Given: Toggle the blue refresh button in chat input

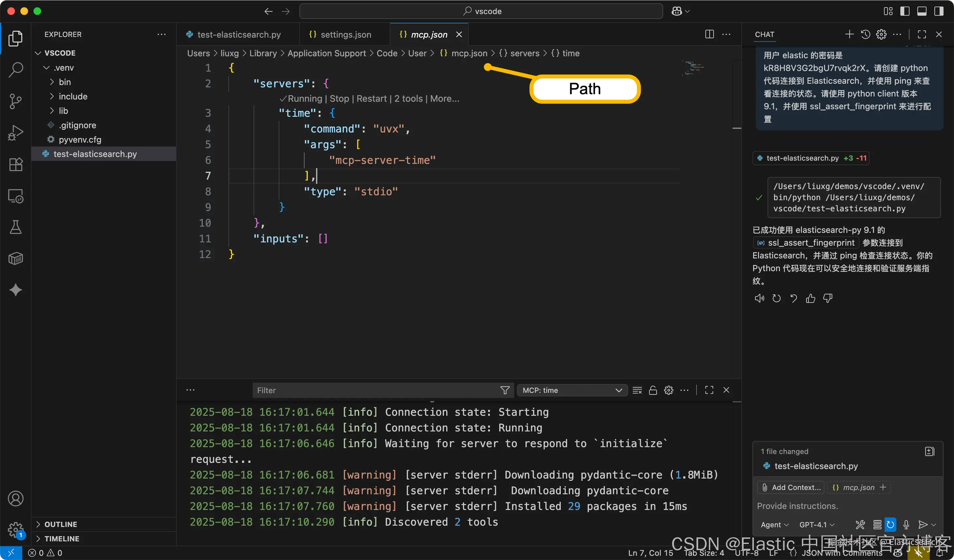Looking at the screenshot, I should tap(891, 524).
